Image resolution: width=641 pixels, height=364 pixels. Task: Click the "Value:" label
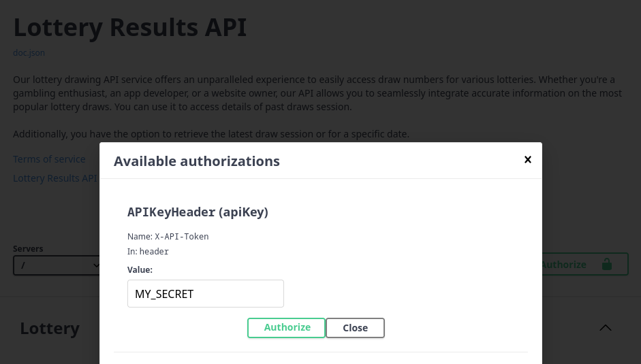tap(140, 270)
